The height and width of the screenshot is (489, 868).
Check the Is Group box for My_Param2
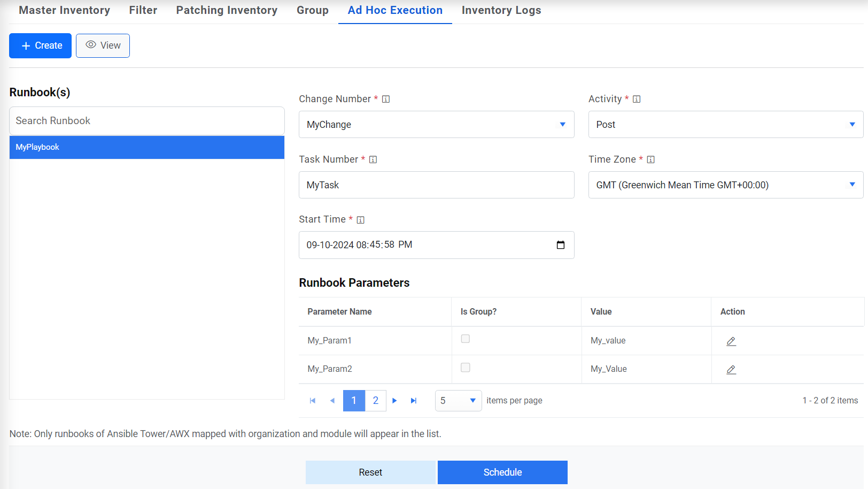(466, 368)
